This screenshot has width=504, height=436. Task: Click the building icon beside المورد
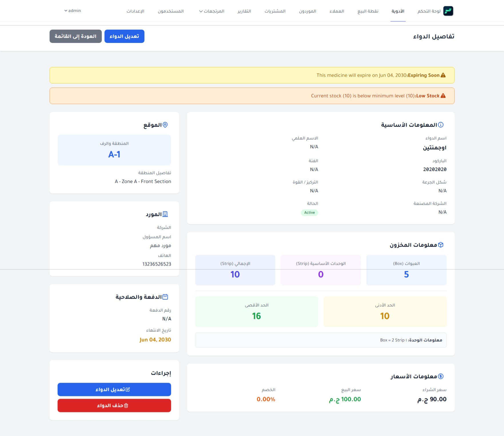coord(165,214)
